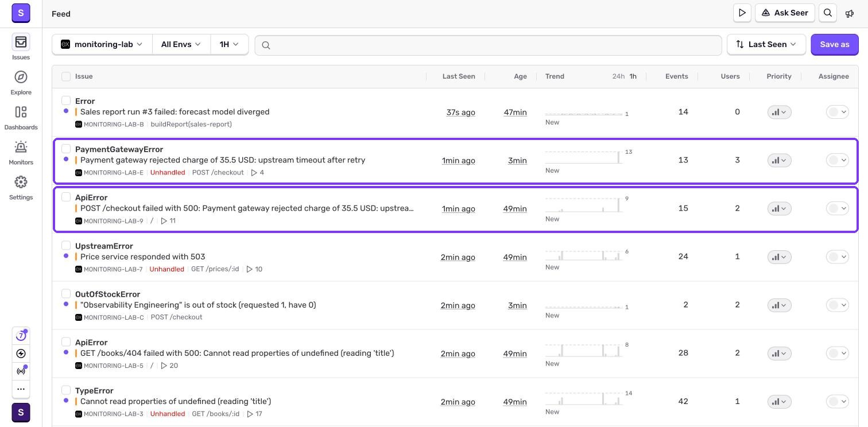
Task: Tick the select-all checkbox in the Issue header
Action: pos(66,76)
